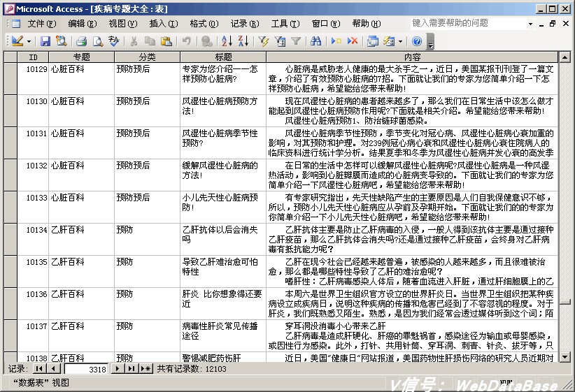The image size is (575, 392).
Task: Click the Insert Hyperlink icon
Action: pos(207,41)
